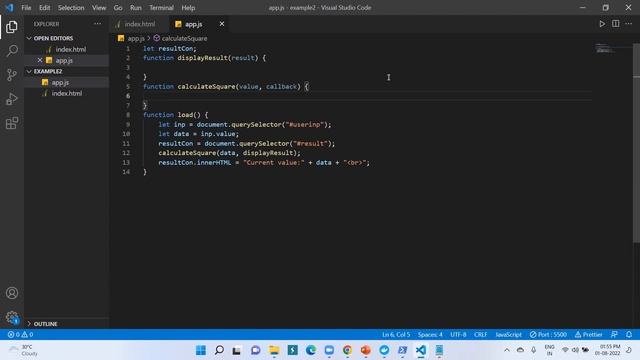The image size is (640, 360).
Task: Open index.html in EXAMPLE2 folder tree
Action: coord(67,93)
